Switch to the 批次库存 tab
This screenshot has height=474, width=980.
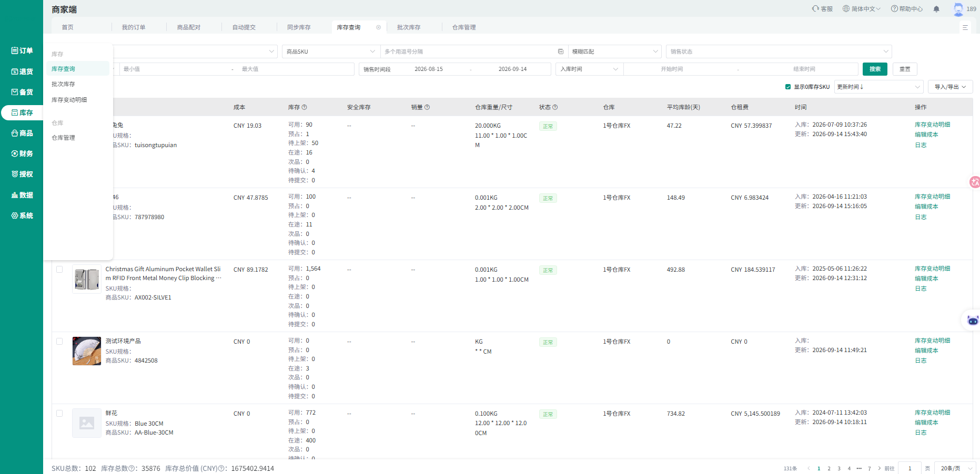click(409, 27)
